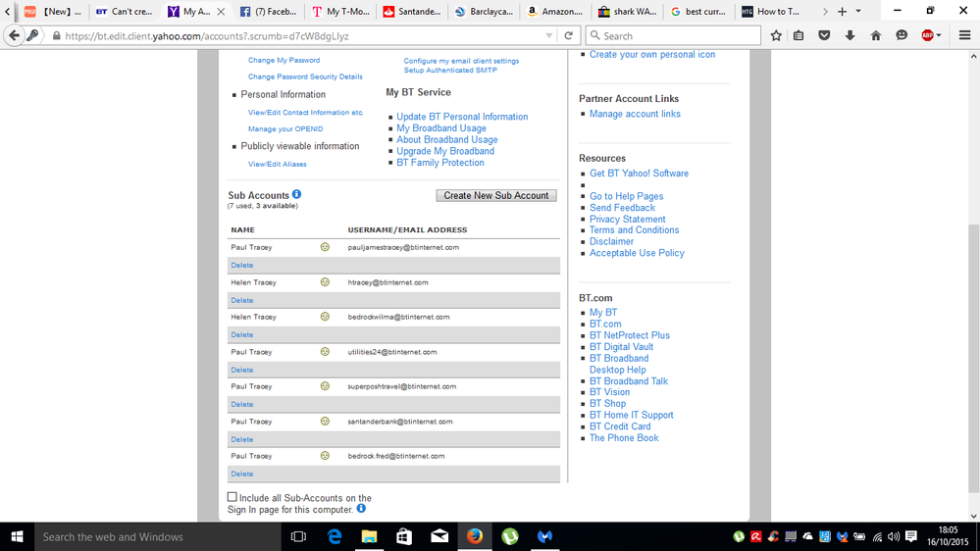Switch to the Amazon tab
Viewport: 980px width, 551px height.
pos(555,11)
